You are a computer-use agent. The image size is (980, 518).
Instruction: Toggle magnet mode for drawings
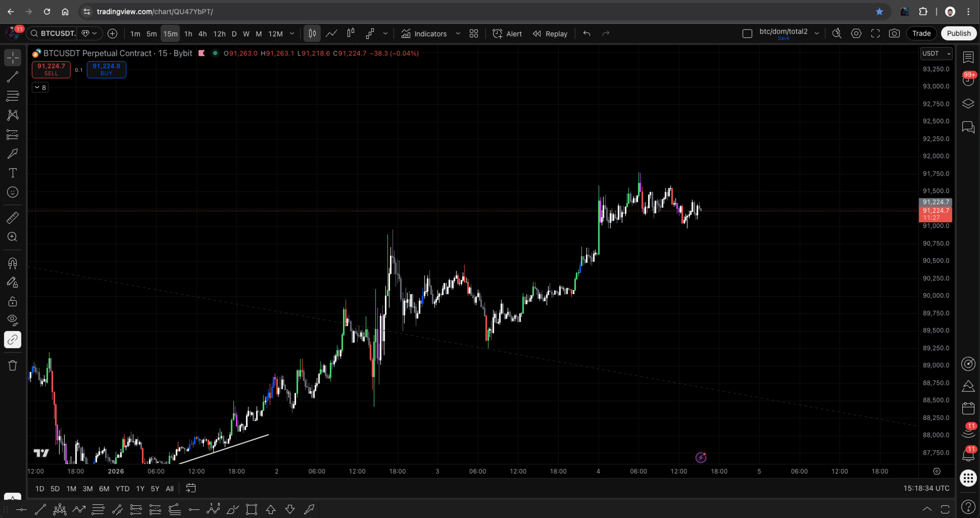click(13, 263)
